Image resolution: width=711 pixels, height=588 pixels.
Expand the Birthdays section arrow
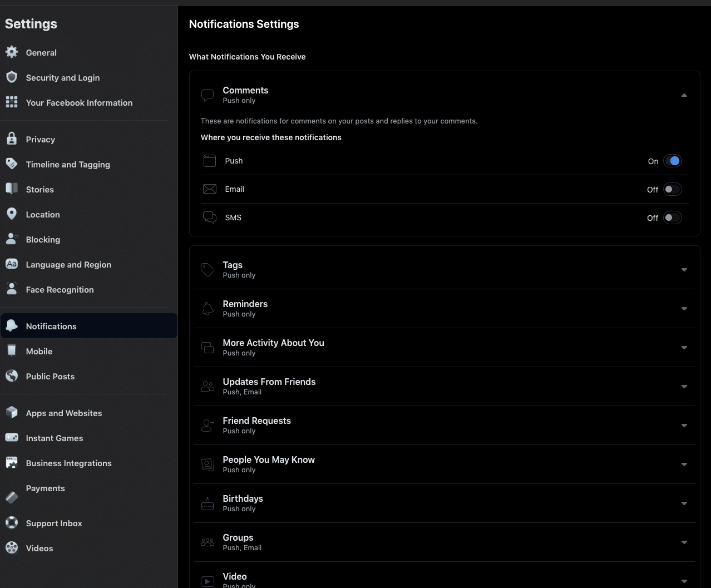pos(684,503)
